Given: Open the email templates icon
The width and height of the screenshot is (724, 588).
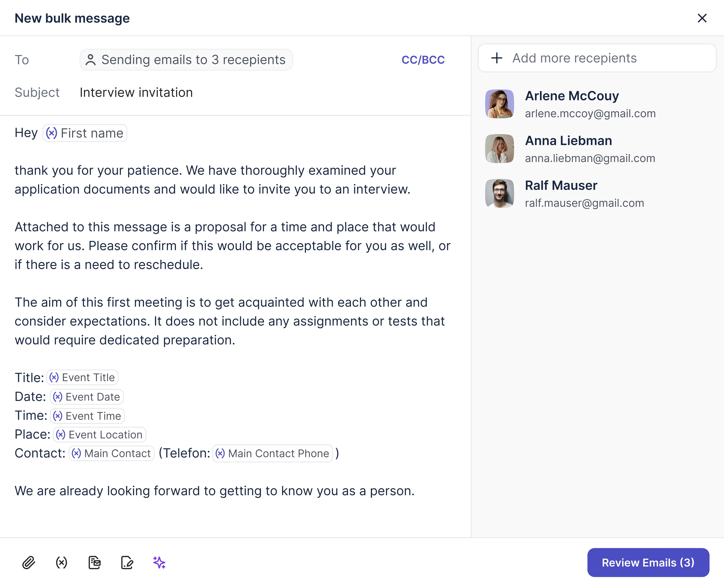Looking at the screenshot, I should [94, 563].
